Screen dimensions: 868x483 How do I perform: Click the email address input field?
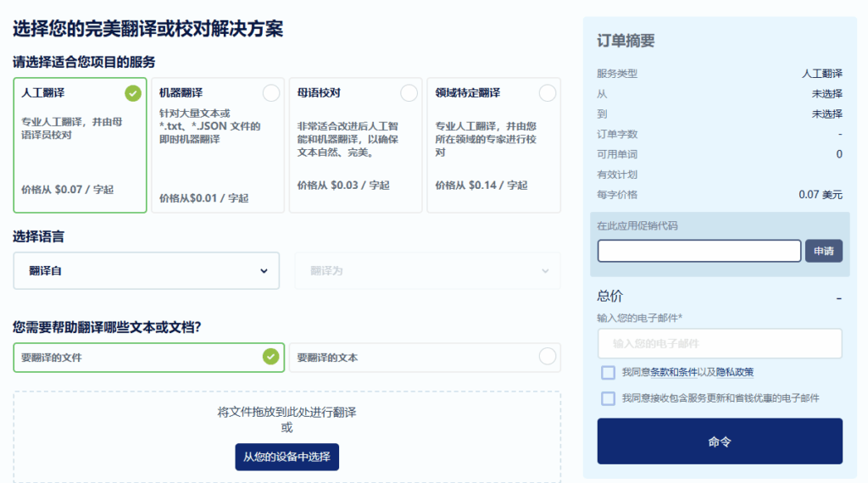(x=720, y=343)
